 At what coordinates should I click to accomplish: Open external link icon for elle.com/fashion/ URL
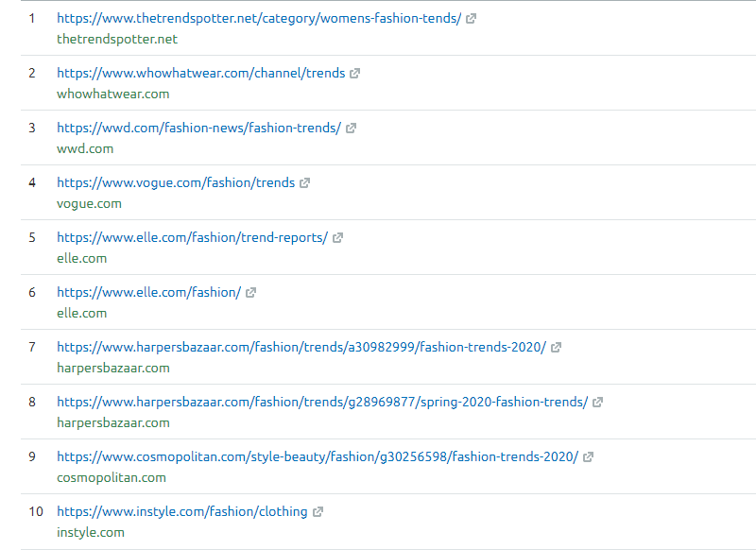click(250, 293)
